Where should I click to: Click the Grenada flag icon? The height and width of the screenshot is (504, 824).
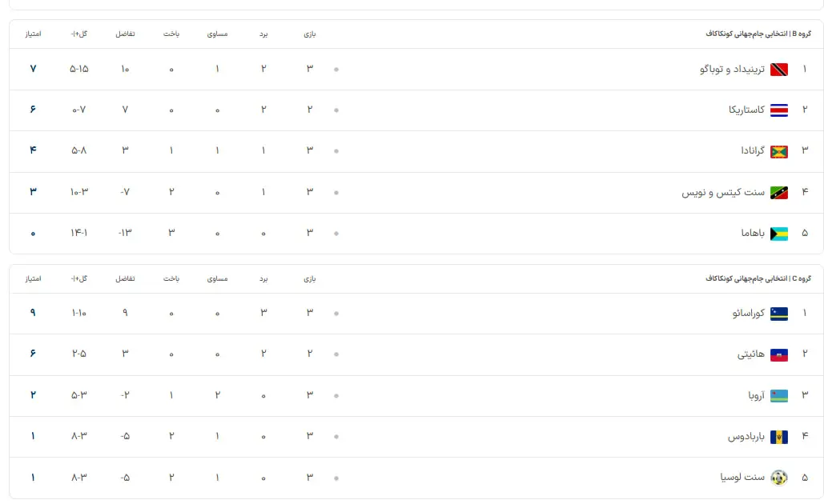point(778,151)
